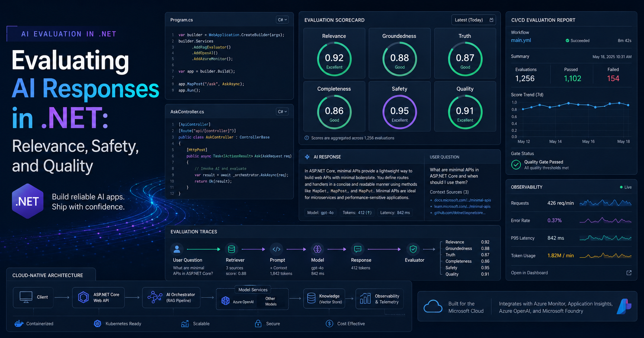Click the User Question person icon in traces
Viewport: 644px width, 338px height.
coord(177,249)
